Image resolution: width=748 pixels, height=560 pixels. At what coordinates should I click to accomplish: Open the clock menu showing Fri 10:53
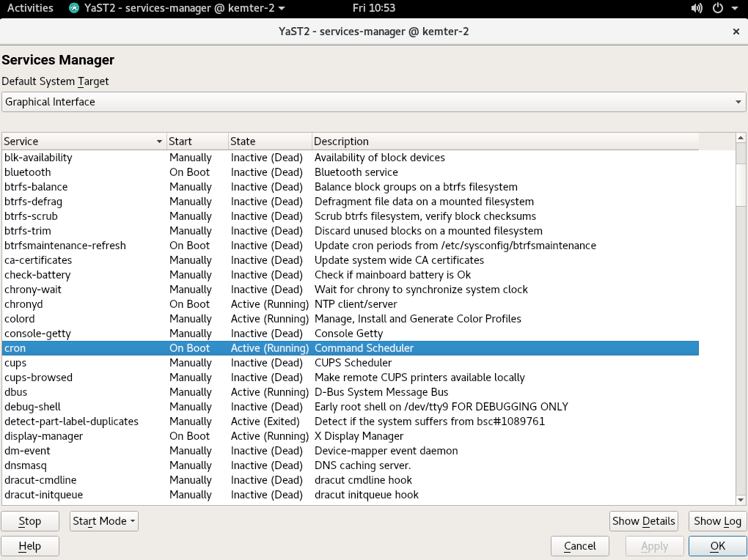373,8
